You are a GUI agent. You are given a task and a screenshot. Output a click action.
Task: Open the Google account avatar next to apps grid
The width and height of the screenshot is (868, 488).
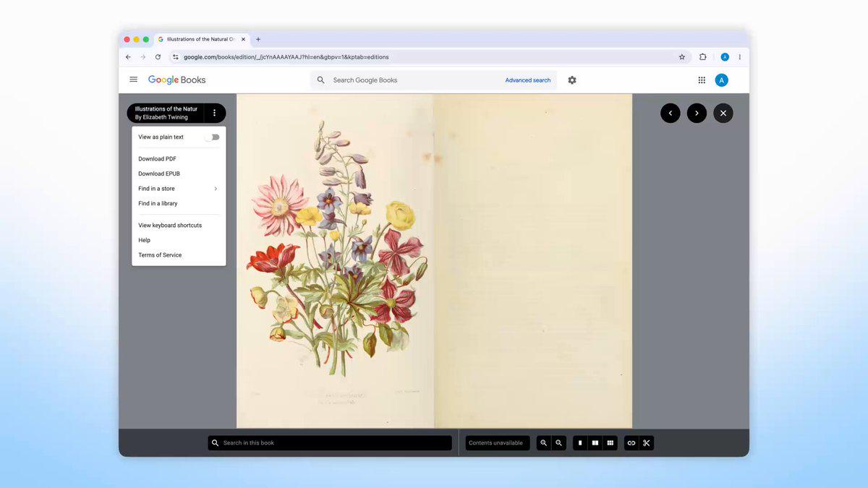point(721,80)
